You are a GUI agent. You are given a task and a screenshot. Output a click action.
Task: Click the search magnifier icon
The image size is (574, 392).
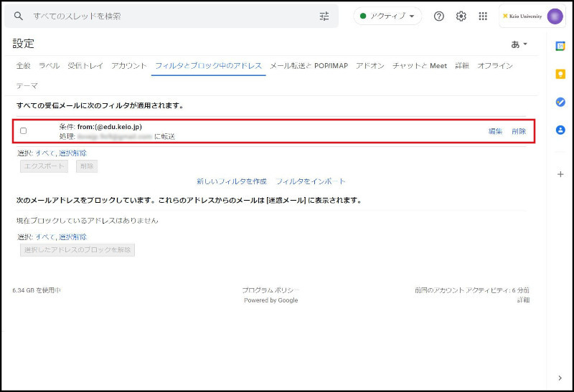pyautogui.click(x=19, y=16)
